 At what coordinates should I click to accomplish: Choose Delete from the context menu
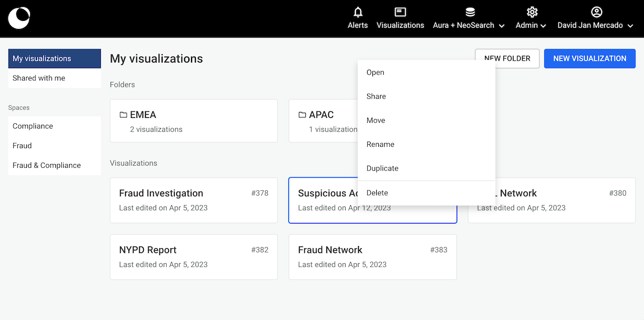(x=377, y=193)
